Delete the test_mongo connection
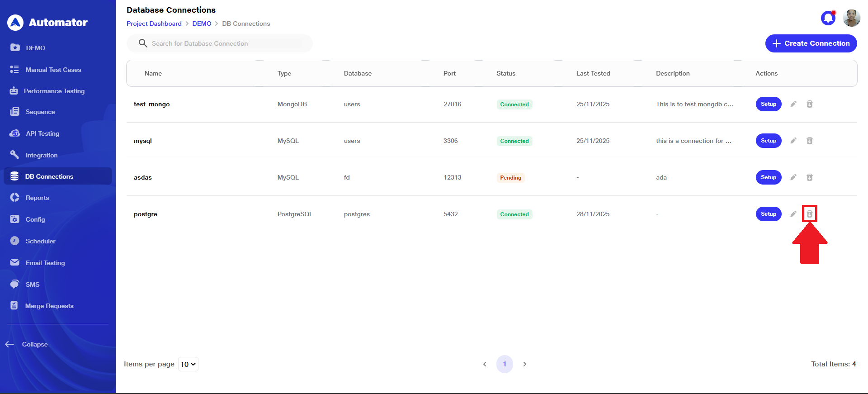 [x=809, y=104]
